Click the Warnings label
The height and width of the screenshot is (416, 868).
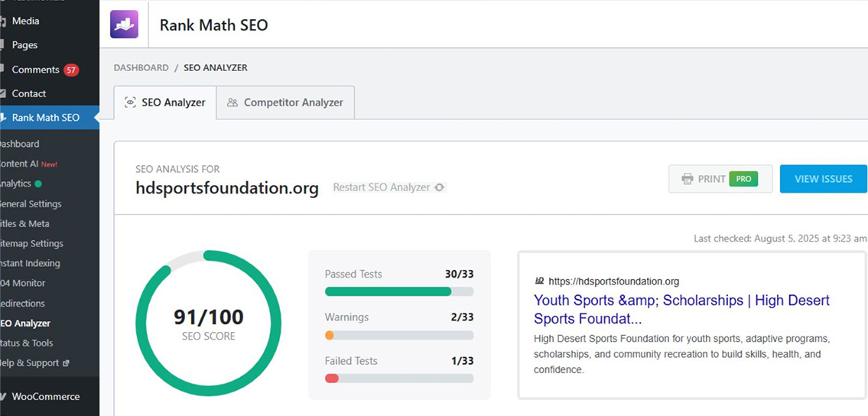click(x=346, y=317)
